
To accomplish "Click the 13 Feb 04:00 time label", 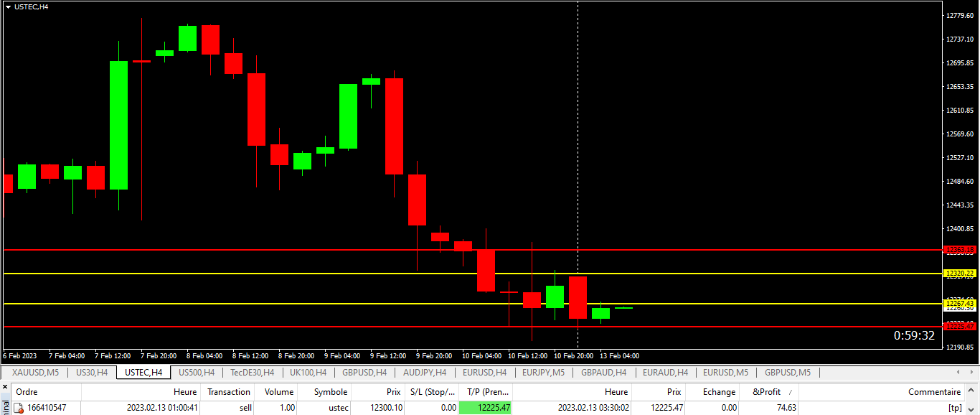I will (x=619, y=356).
